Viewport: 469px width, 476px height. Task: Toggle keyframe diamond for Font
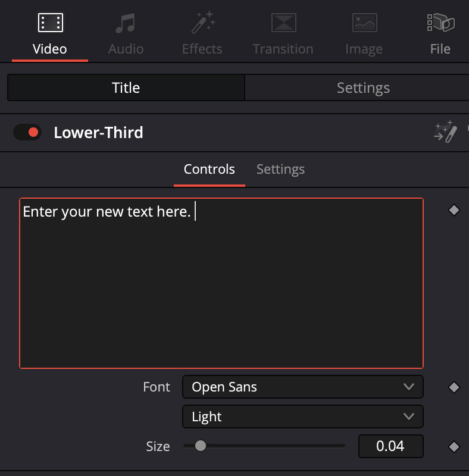[454, 387]
